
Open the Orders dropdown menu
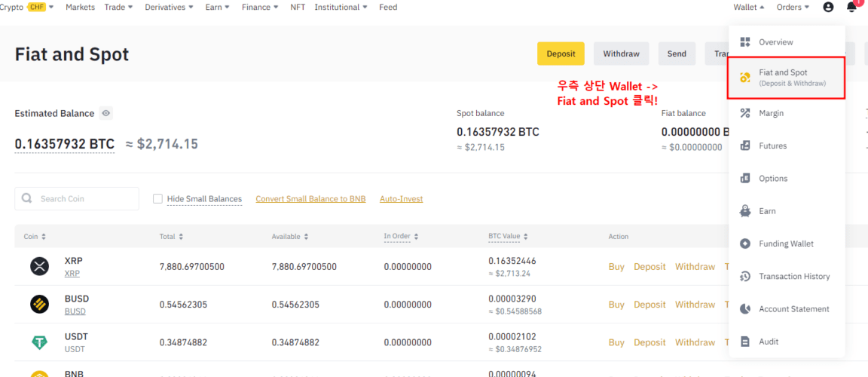(793, 8)
